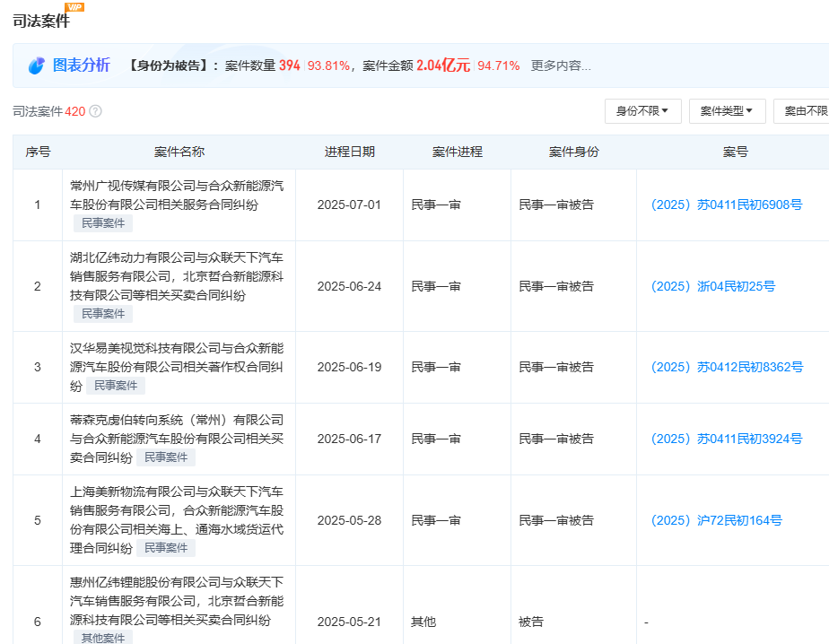This screenshot has height=644, width=829.
Task: Click the help question mark beside 司法案件 420
Action: (95, 111)
